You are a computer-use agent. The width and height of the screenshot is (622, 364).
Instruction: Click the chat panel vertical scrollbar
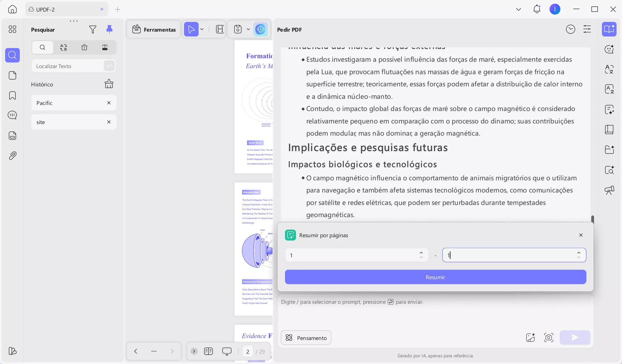click(x=592, y=219)
